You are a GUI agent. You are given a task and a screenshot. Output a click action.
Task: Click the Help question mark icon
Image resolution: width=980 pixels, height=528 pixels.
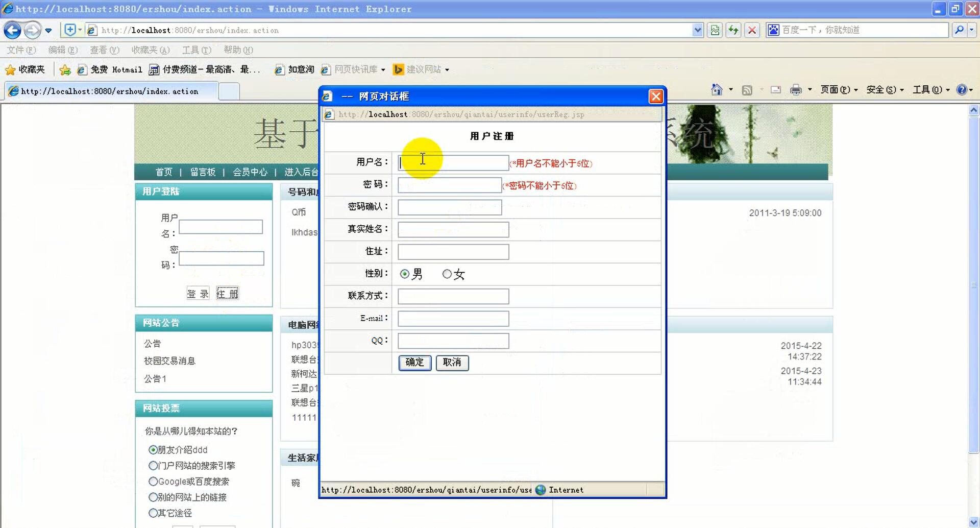962,90
